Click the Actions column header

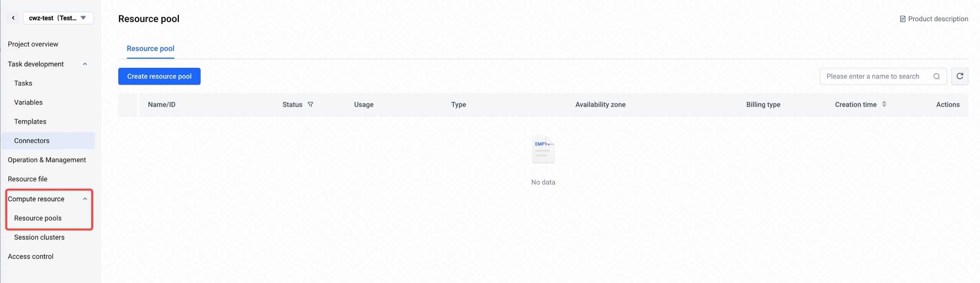948,105
